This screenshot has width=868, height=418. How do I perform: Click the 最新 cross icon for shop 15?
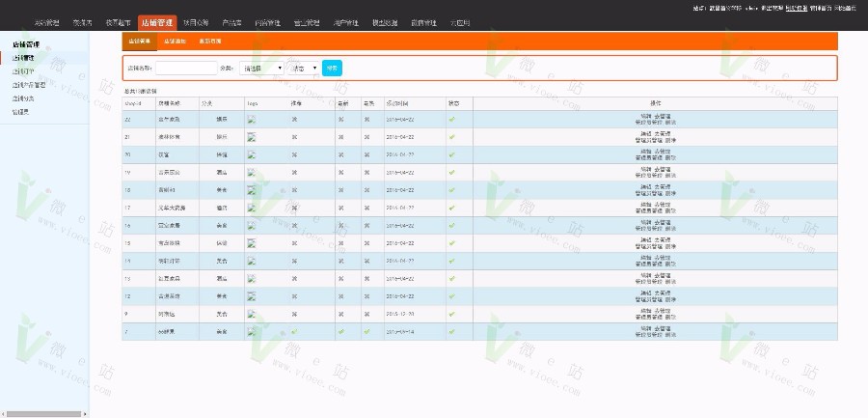pyautogui.click(x=341, y=243)
